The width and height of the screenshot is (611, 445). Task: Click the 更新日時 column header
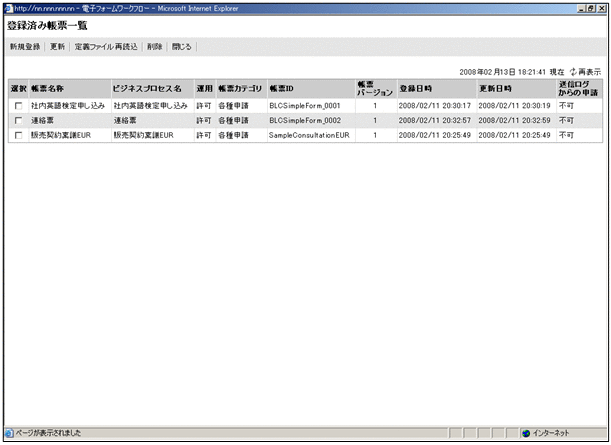coord(517,89)
